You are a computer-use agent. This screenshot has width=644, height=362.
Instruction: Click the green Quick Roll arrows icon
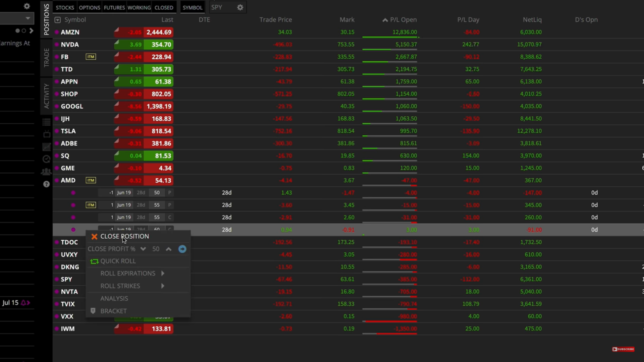pyautogui.click(x=94, y=261)
